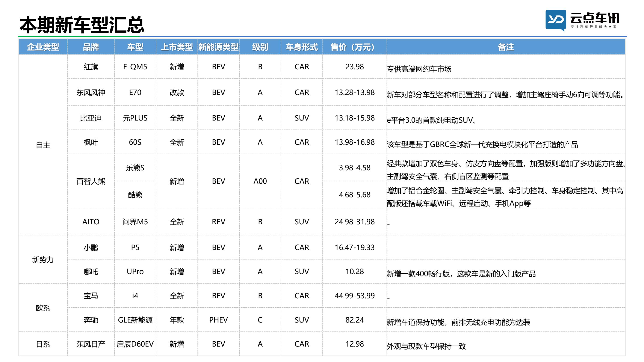Select the 企业类型 column header
Image resolution: width=644 pixels, height=362 pixels.
[x=43, y=47]
